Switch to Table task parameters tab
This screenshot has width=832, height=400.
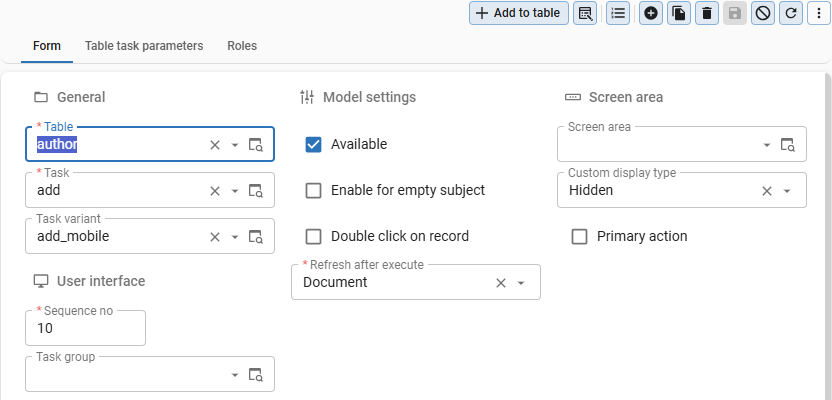point(144,46)
